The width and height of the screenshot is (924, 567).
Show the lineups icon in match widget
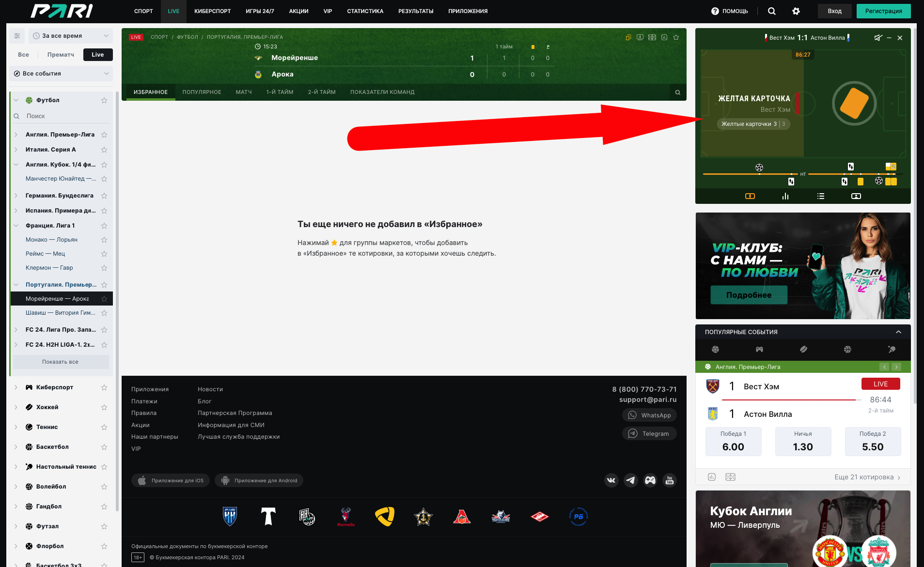pos(856,196)
